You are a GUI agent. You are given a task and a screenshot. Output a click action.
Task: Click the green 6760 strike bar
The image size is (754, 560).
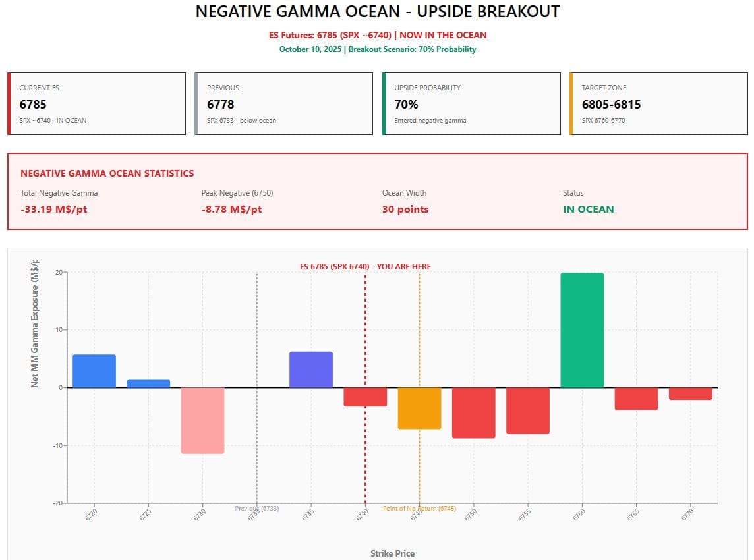tap(582, 330)
